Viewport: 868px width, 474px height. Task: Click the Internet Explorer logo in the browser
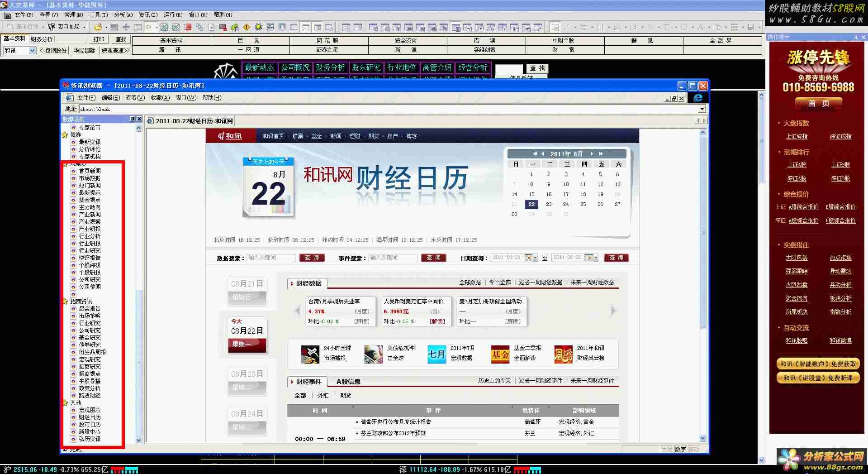point(698,98)
